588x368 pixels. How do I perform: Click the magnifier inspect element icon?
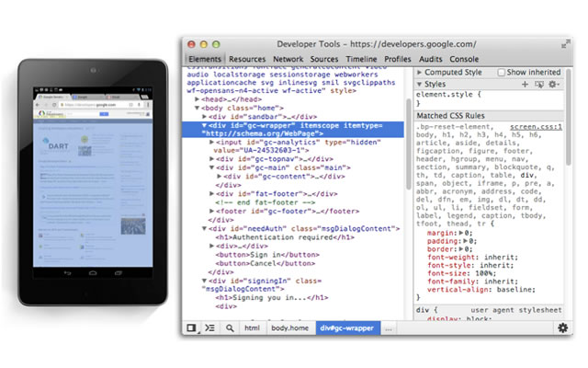tap(230, 328)
